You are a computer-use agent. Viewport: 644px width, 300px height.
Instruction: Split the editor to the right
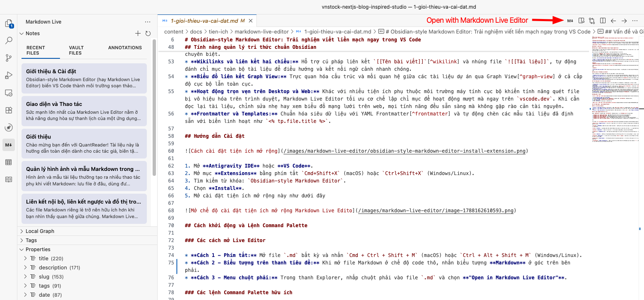click(x=603, y=20)
